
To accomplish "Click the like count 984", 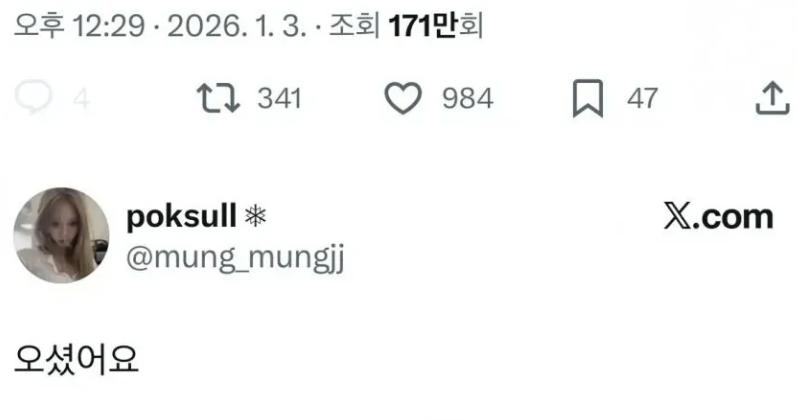I will 468,98.
